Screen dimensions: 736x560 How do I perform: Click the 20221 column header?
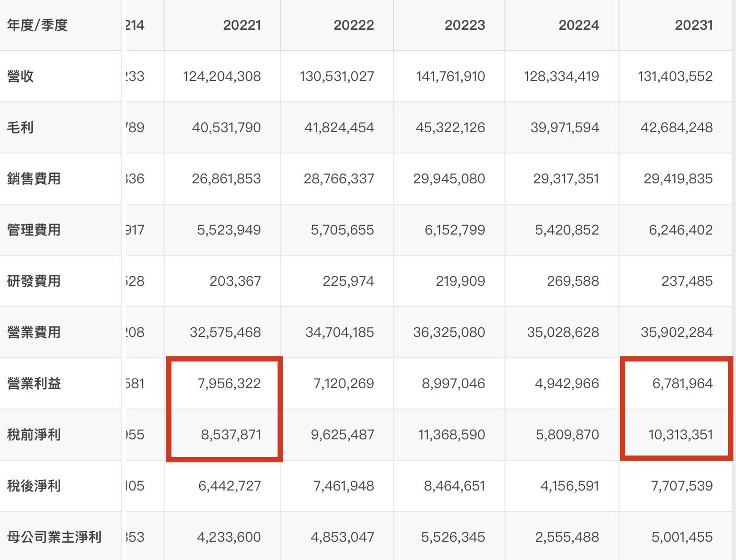241,25
